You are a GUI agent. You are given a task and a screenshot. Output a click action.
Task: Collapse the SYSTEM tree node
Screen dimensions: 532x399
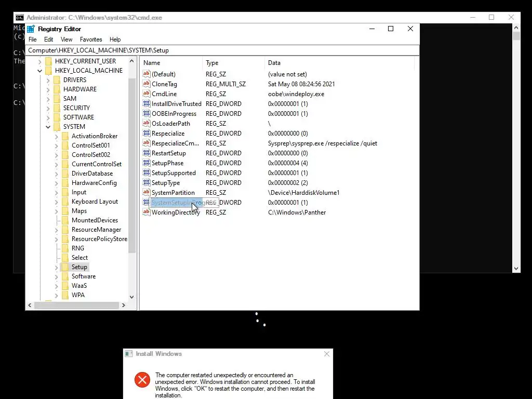pyautogui.click(x=48, y=127)
